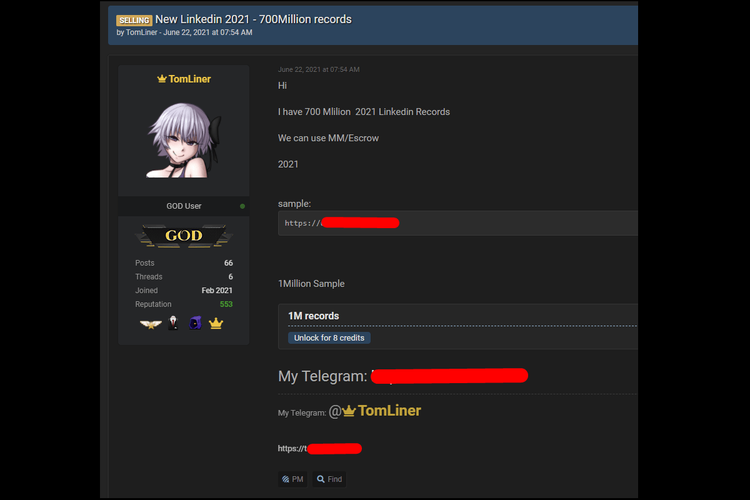Click the suited figure award badge
Viewport: 750px width, 500px height.
pos(173,323)
